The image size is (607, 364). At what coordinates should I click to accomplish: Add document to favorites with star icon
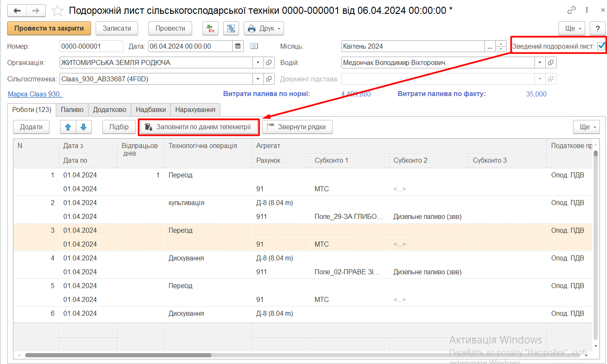click(x=57, y=10)
